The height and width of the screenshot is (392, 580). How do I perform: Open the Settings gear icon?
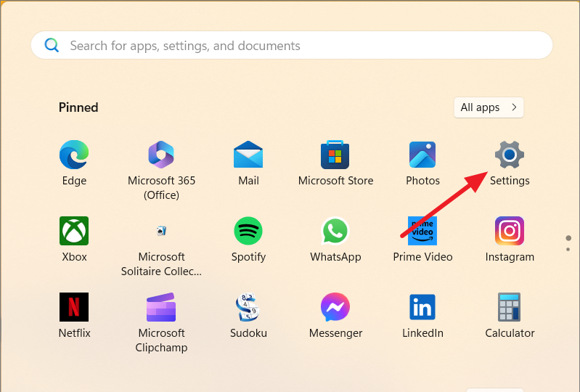510,155
